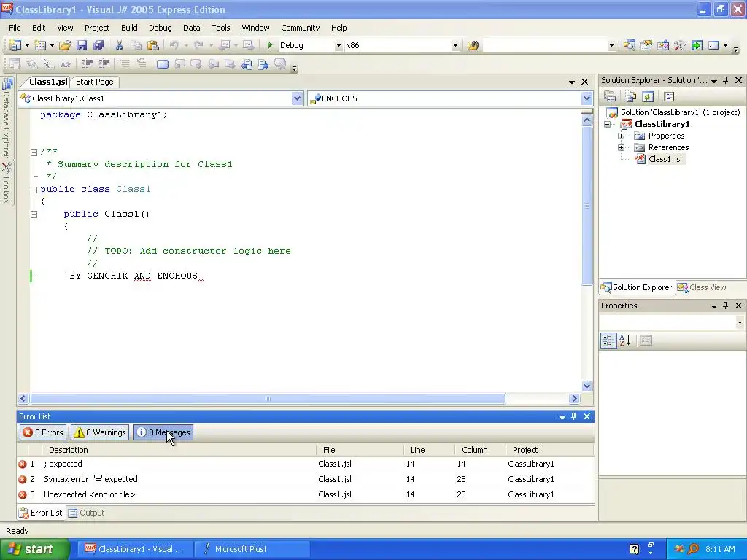Viewport: 747px width, 560px height.
Task: Sort properties alphabetically with the A-Z icon
Action: [x=625, y=340]
